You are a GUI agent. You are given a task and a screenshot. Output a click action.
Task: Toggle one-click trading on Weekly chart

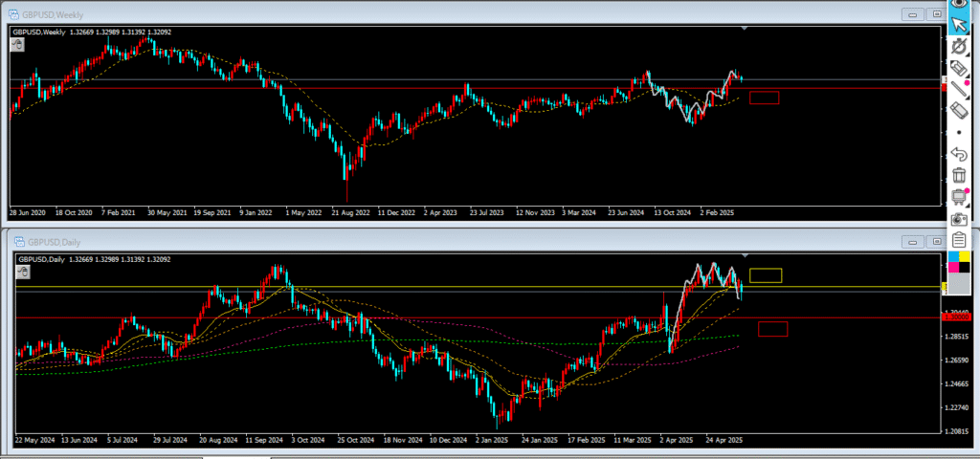17,45
